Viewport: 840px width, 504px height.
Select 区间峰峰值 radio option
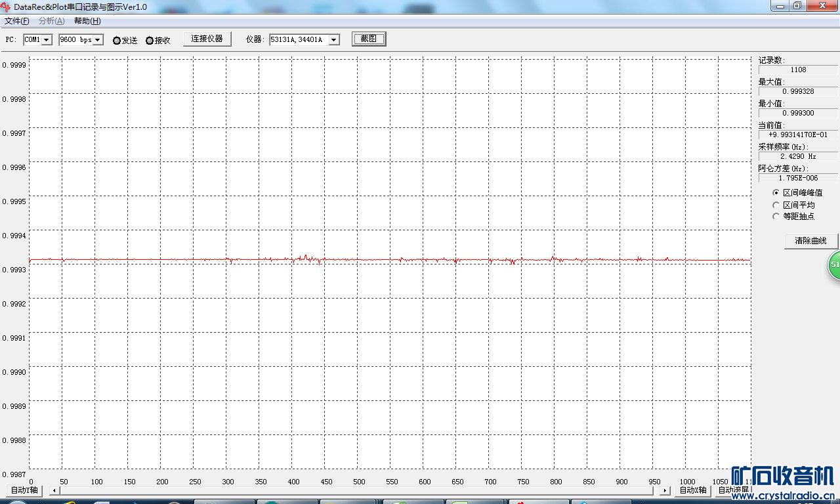pos(776,193)
